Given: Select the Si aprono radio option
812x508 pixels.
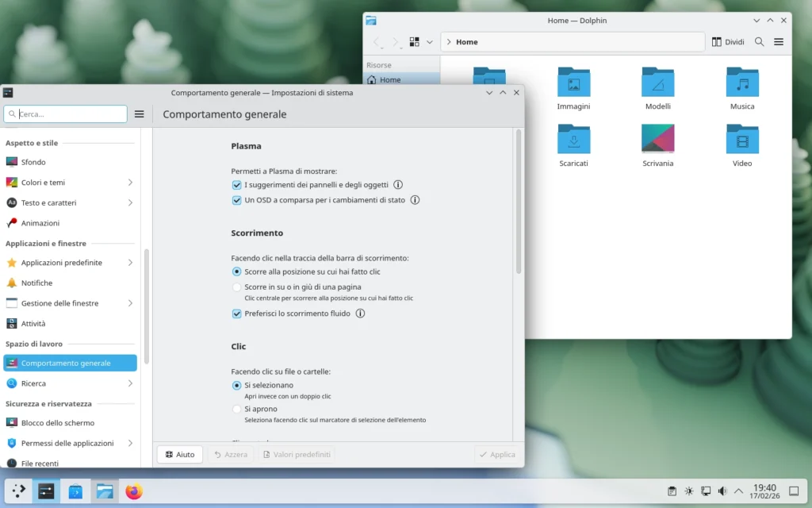Looking at the screenshot, I should tap(237, 409).
